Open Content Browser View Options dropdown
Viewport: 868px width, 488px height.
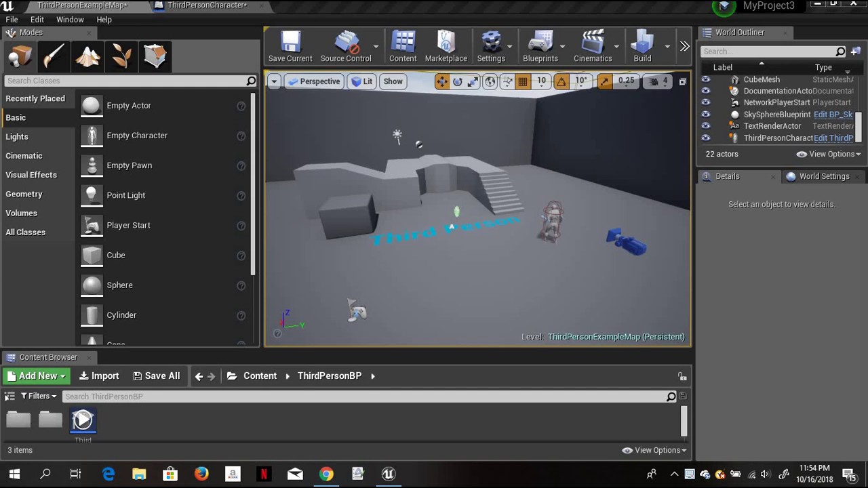tap(654, 451)
